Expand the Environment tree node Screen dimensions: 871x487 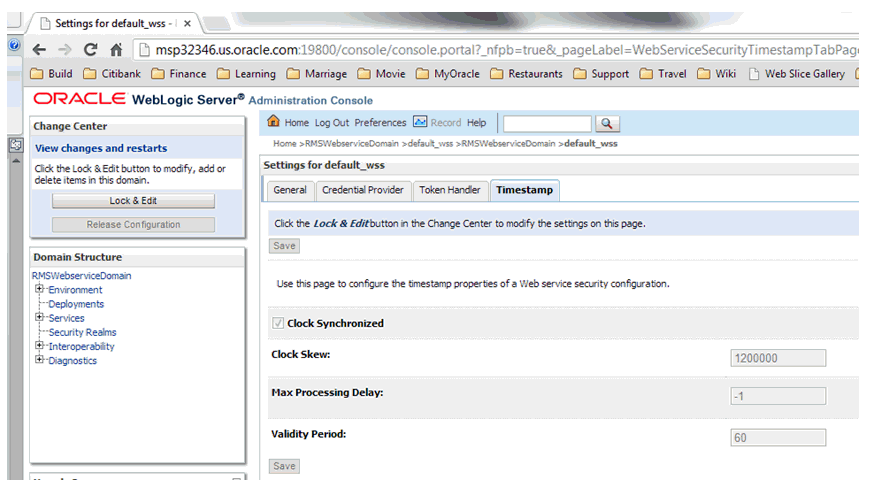(39, 289)
